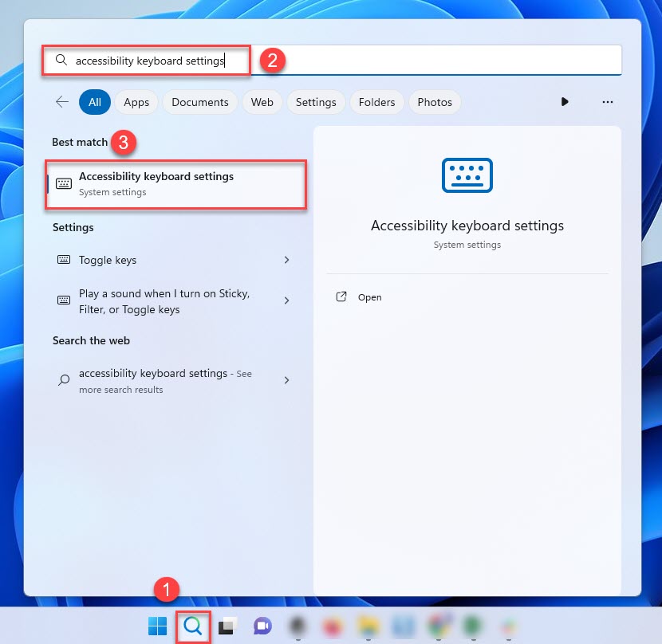Click the Open link icon in the preview pane
This screenshot has height=644, width=662.
pos(341,297)
